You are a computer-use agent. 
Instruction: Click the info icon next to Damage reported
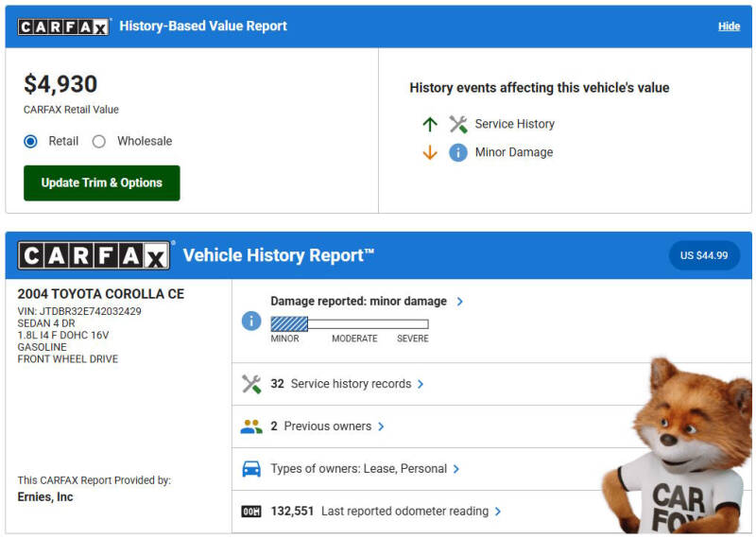coord(251,321)
